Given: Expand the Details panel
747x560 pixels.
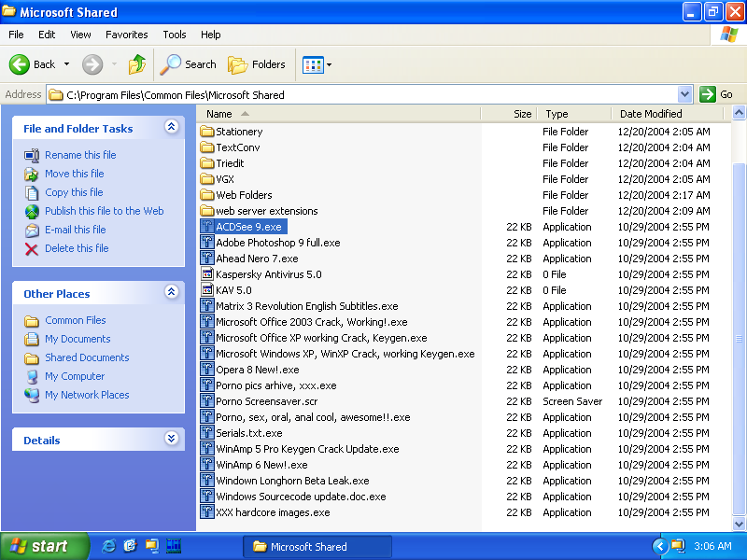Looking at the screenshot, I should [172, 439].
